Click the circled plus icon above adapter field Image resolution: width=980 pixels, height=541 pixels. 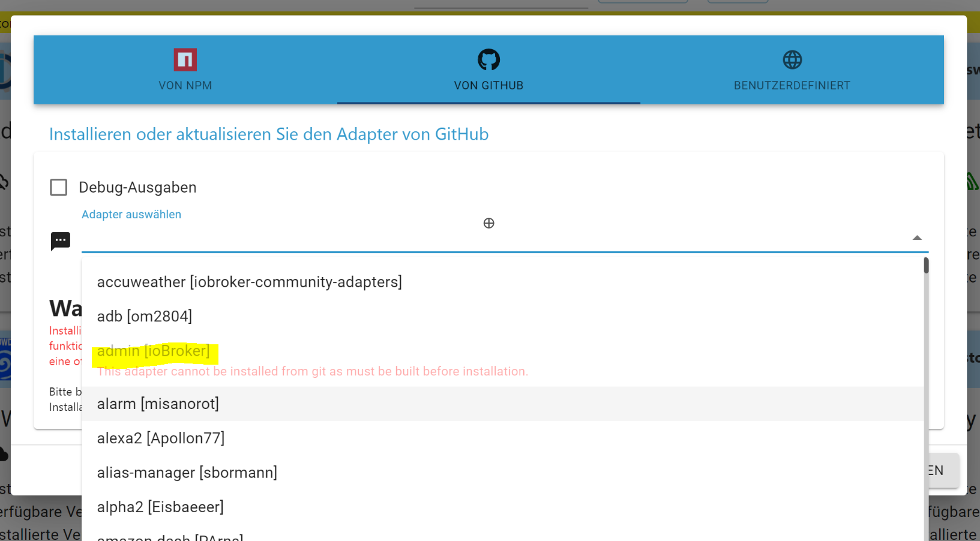point(488,223)
